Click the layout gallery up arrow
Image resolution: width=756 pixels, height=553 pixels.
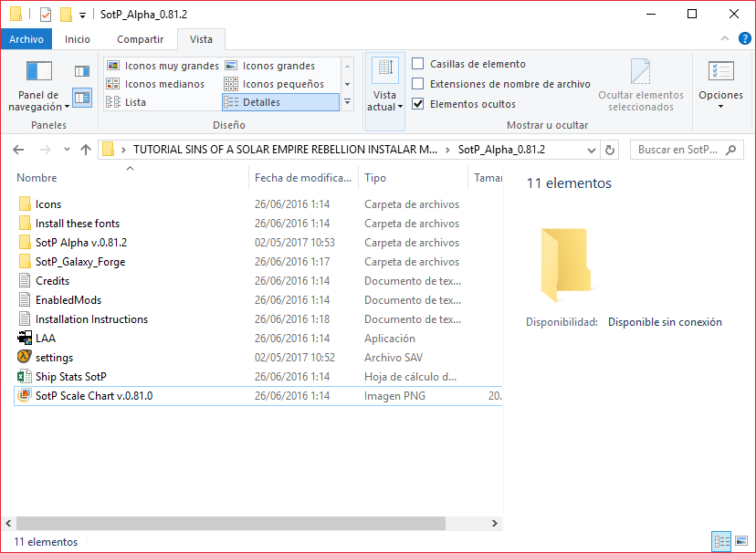pos(347,66)
